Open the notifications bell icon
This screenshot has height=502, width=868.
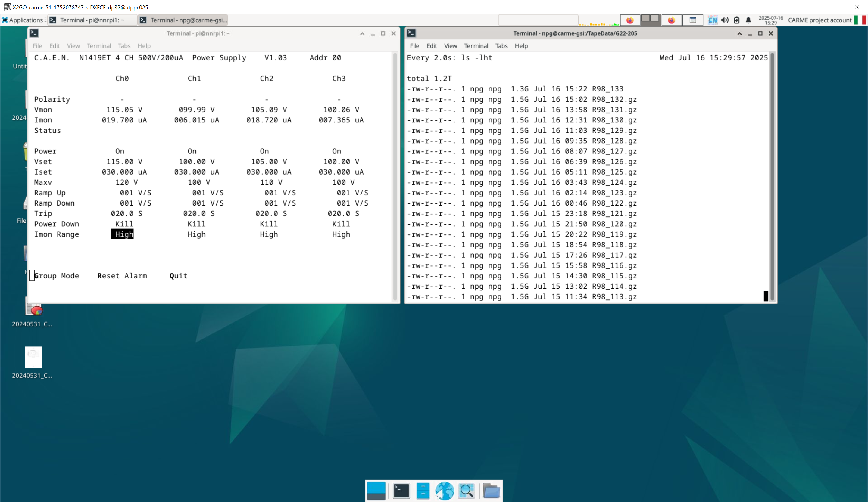pos(748,20)
